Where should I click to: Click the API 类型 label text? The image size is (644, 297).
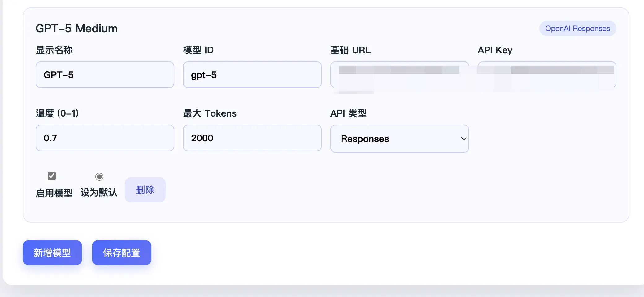(x=348, y=113)
